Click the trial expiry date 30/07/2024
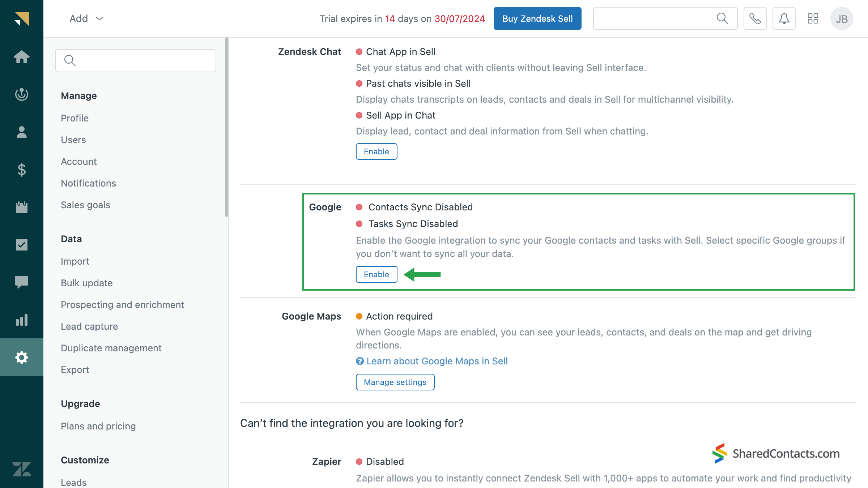The height and width of the screenshot is (488, 868). click(x=460, y=19)
